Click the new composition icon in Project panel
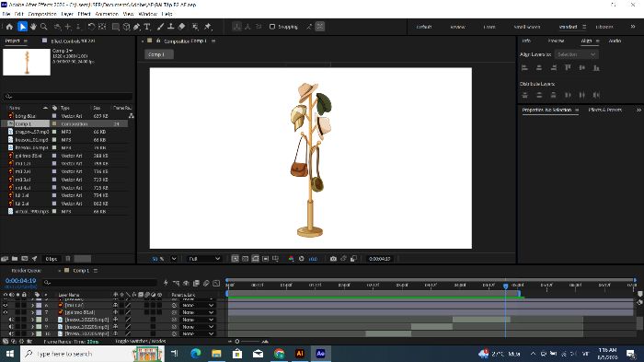 coord(25,259)
